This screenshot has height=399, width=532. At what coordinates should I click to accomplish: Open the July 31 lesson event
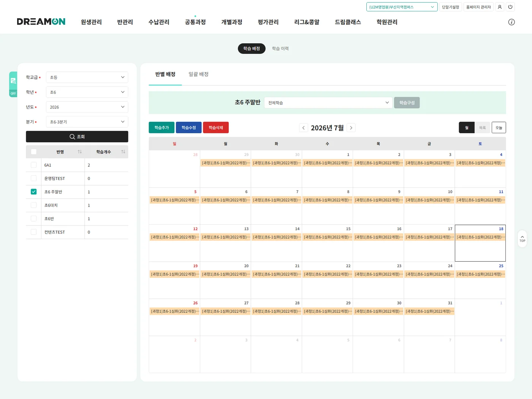pyautogui.click(x=429, y=311)
